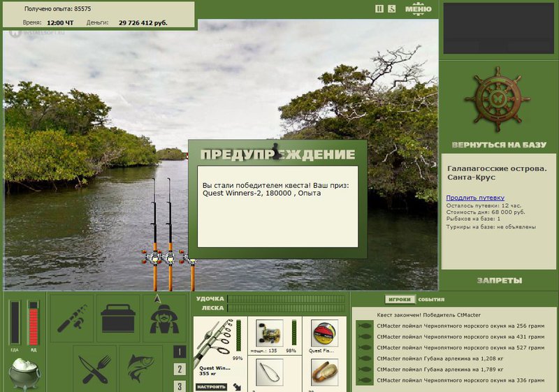This screenshot has width=559, height=392.
Task: Switch to the СОБЫТИЯ tab
Action: [x=431, y=299]
